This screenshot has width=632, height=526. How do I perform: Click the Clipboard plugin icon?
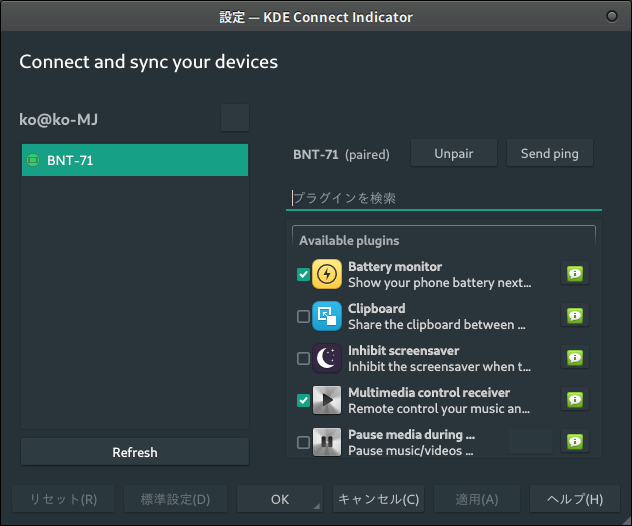pos(327,316)
